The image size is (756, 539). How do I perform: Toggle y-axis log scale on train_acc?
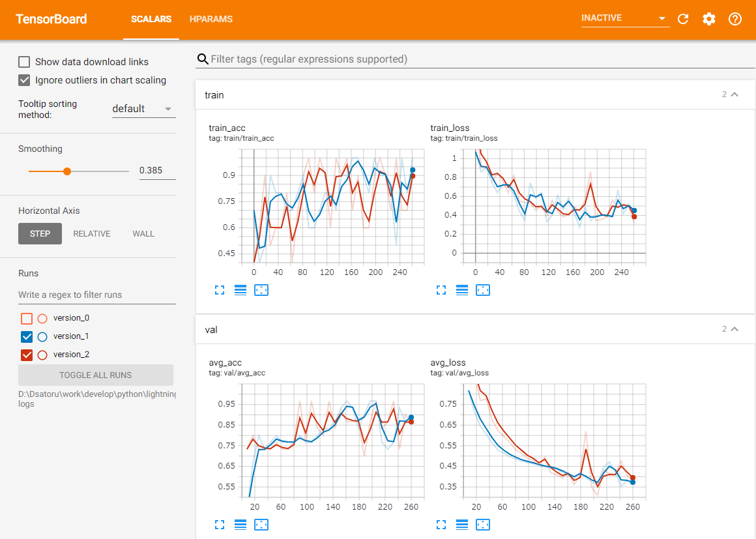(240, 290)
